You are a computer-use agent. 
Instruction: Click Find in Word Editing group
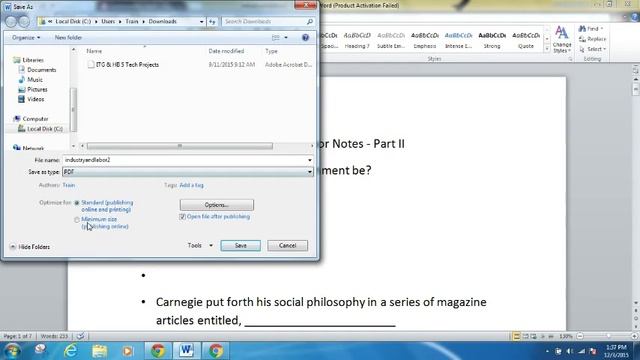point(591,29)
